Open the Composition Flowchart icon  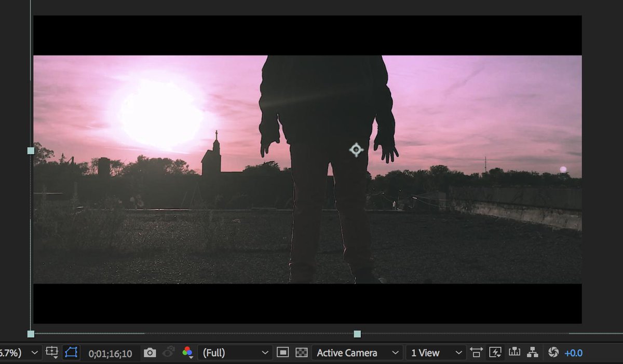(533, 353)
